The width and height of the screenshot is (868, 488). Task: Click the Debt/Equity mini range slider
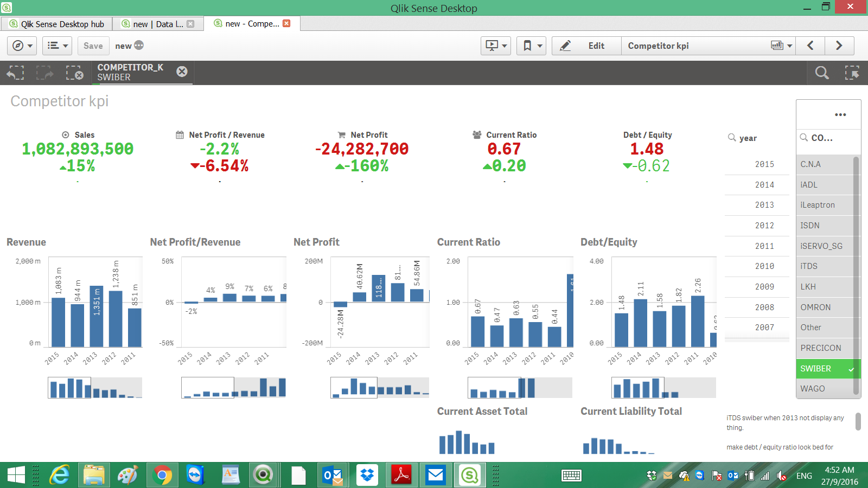pyautogui.click(x=663, y=388)
